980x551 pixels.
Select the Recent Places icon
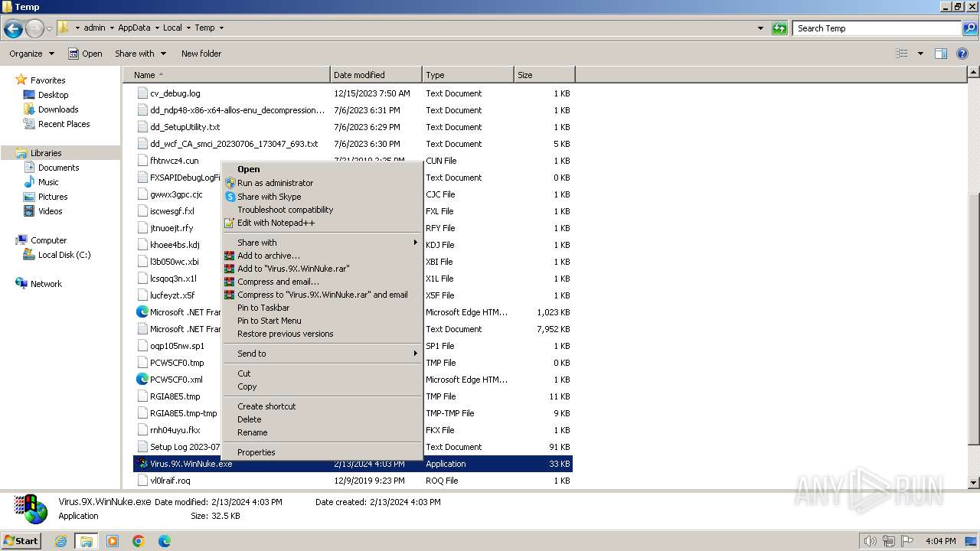pos(29,124)
